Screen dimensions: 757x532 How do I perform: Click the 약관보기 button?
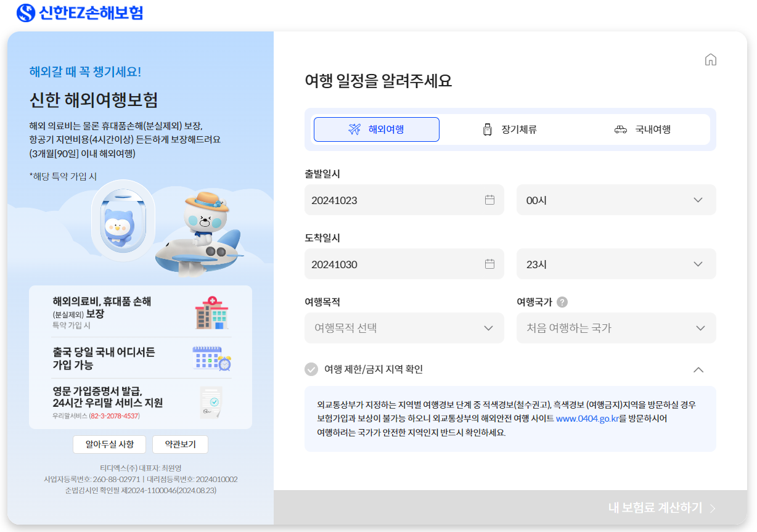click(x=179, y=444)
